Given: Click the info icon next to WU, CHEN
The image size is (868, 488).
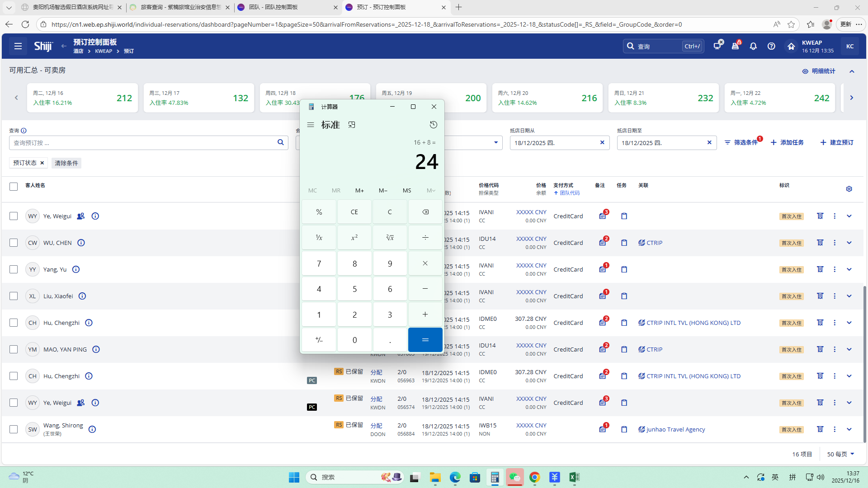Looking at the screenshot, I should (81, 243).
